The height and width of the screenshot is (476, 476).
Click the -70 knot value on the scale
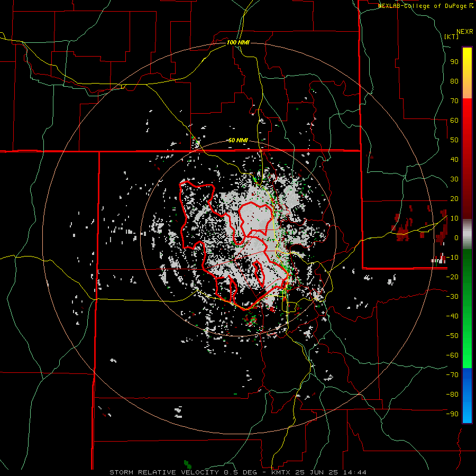click(452, 375)
